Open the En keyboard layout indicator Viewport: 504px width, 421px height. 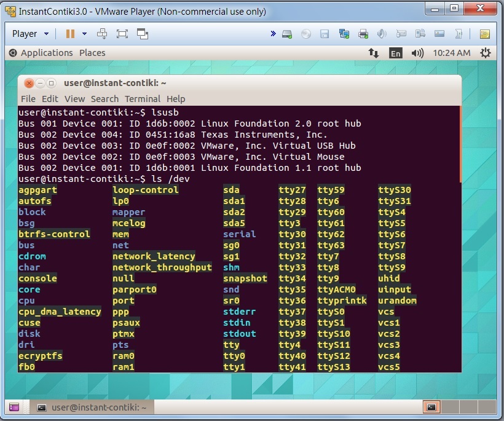click(395, 53)
